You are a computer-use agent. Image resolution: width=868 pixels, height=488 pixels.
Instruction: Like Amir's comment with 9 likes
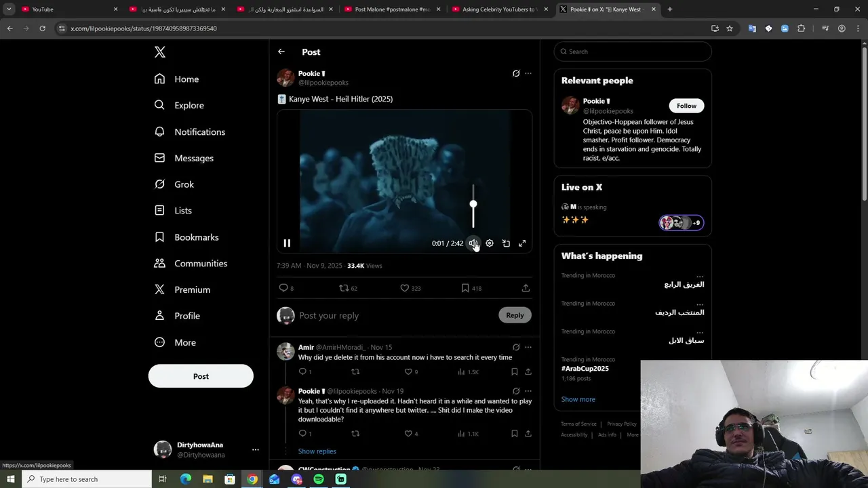tap(411, 371)
